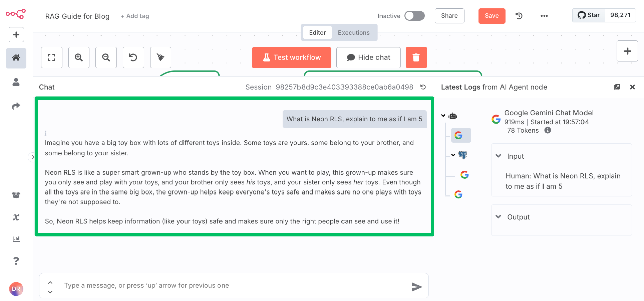Select the Postgres elephant log node

click(463, 155)
